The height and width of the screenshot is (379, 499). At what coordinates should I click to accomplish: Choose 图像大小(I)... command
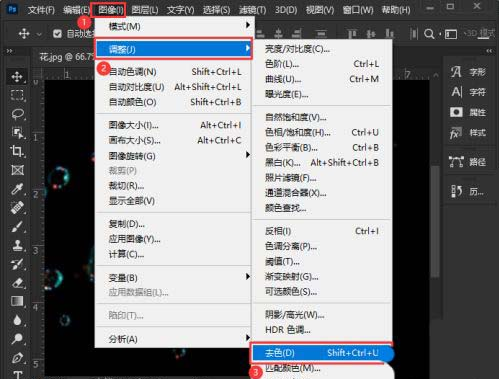tap(173, 125)
